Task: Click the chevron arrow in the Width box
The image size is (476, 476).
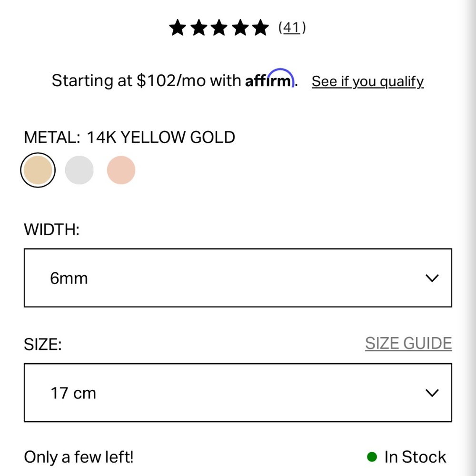Action: coord(431,278)
